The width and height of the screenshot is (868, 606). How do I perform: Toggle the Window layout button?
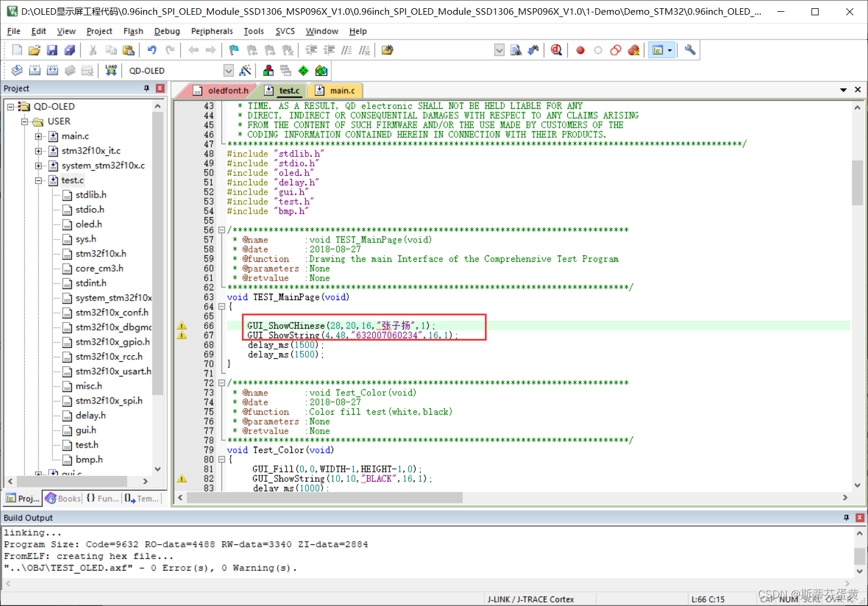click(657, 50)
